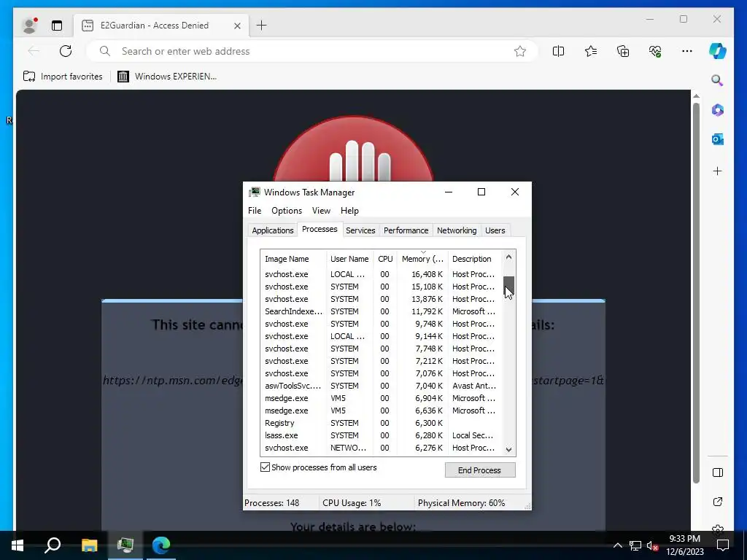
Task: Open Microsoft 365 sidebar icon
Action: coord(718,110)
